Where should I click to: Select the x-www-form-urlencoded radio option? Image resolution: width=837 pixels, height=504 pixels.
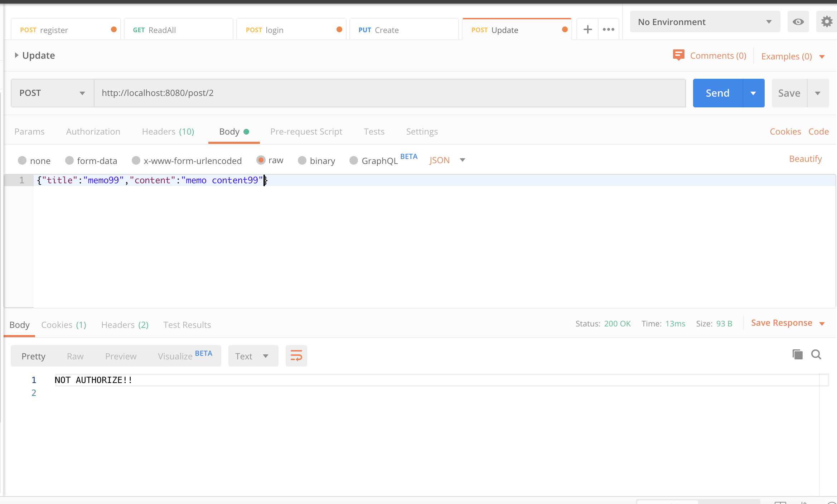(136, 160)
